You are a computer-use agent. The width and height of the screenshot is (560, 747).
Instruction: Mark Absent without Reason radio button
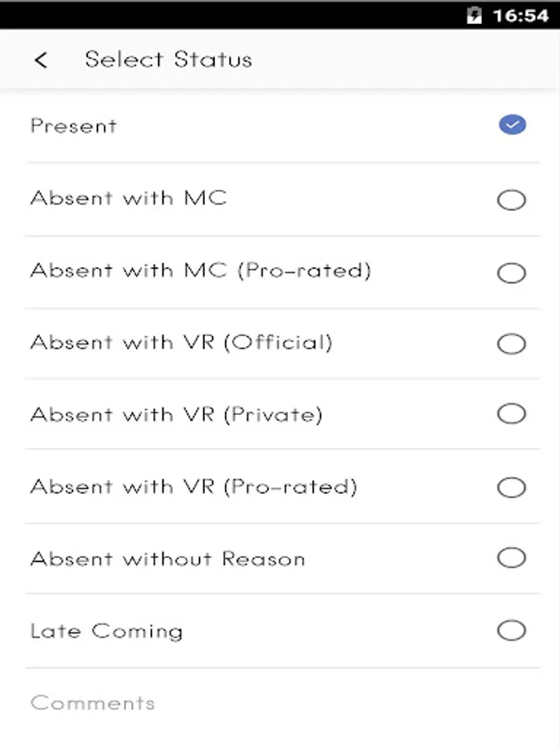pos(511,558)
